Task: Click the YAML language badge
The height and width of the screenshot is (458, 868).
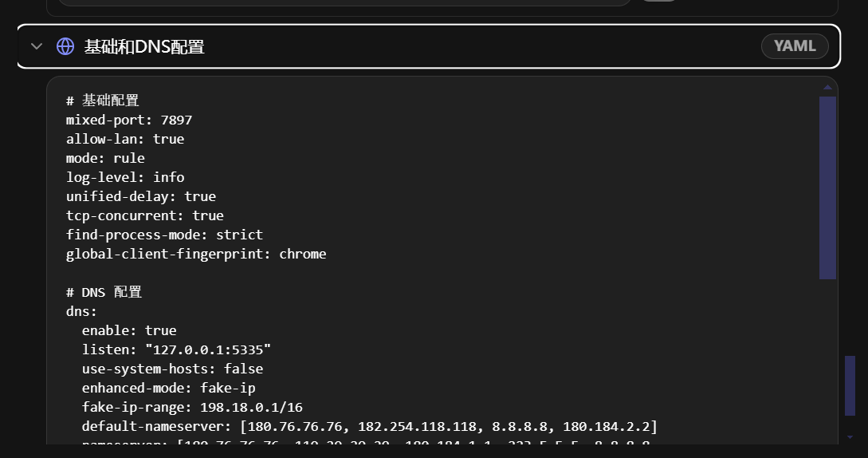Action: point(795,46)
